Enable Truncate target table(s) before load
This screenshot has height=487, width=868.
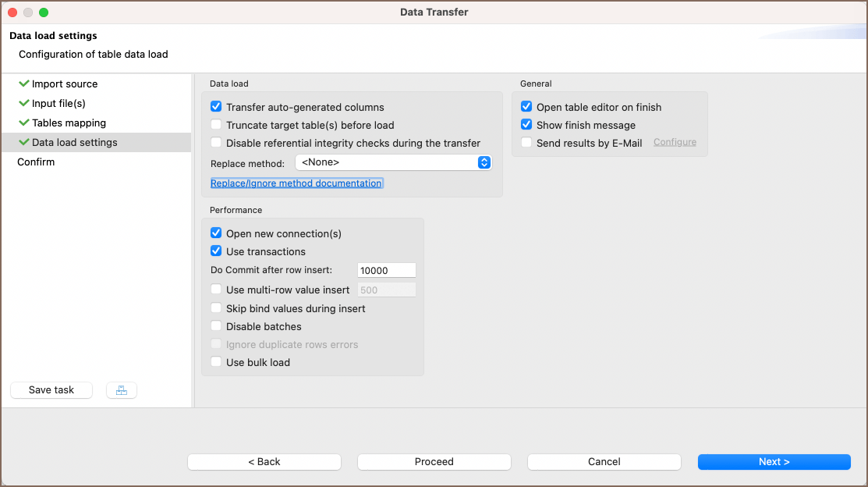click(x=215, y=125)
